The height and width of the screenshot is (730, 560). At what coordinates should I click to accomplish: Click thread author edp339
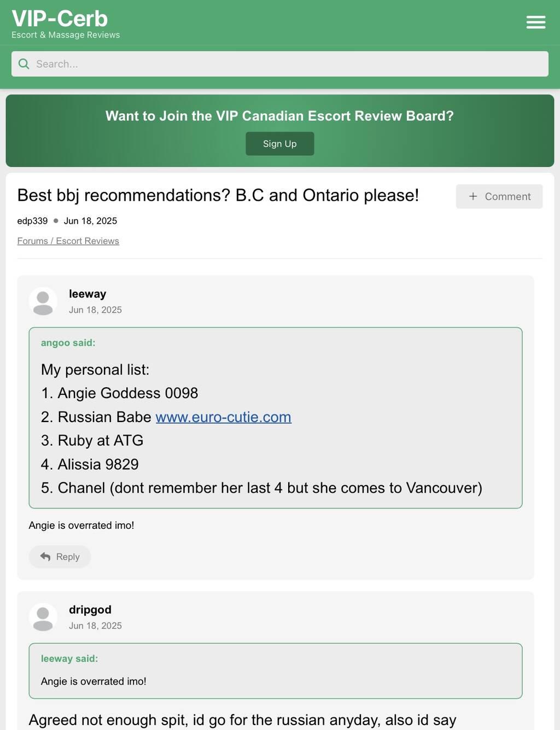32,221
